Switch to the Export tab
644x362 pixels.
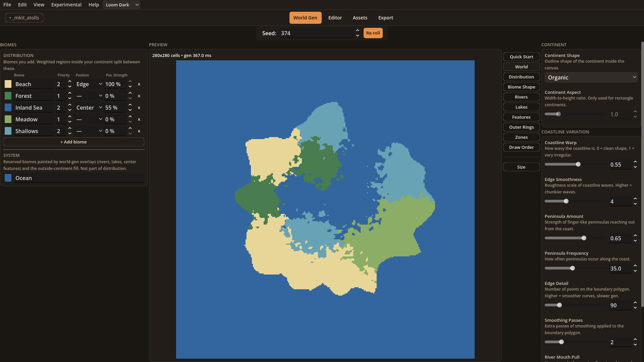386,18
